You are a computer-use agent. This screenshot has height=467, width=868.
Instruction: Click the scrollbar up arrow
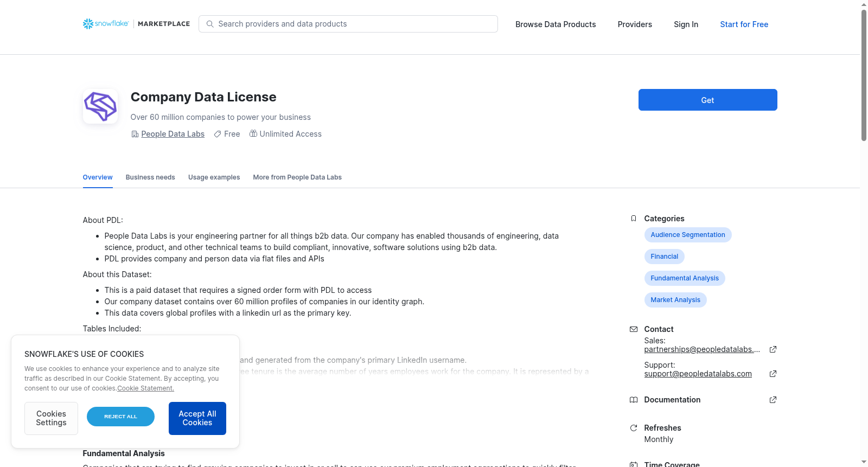864,4
